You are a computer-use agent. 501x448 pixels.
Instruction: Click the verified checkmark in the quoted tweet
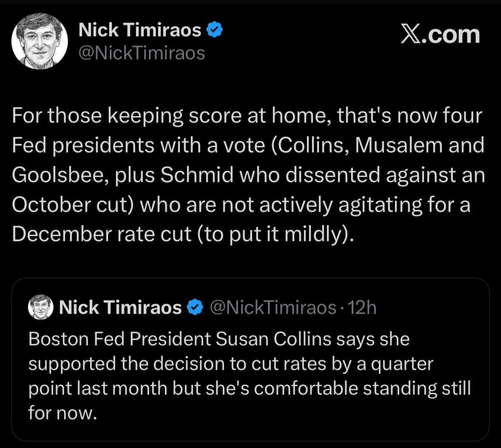[194, 307]
